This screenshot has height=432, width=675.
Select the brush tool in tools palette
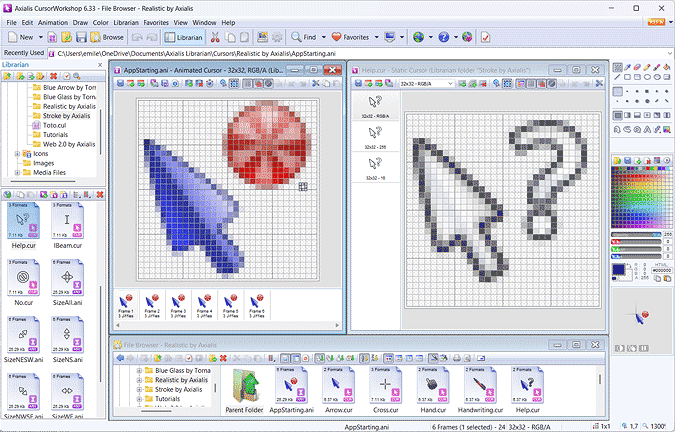click(x=656, y=68)
